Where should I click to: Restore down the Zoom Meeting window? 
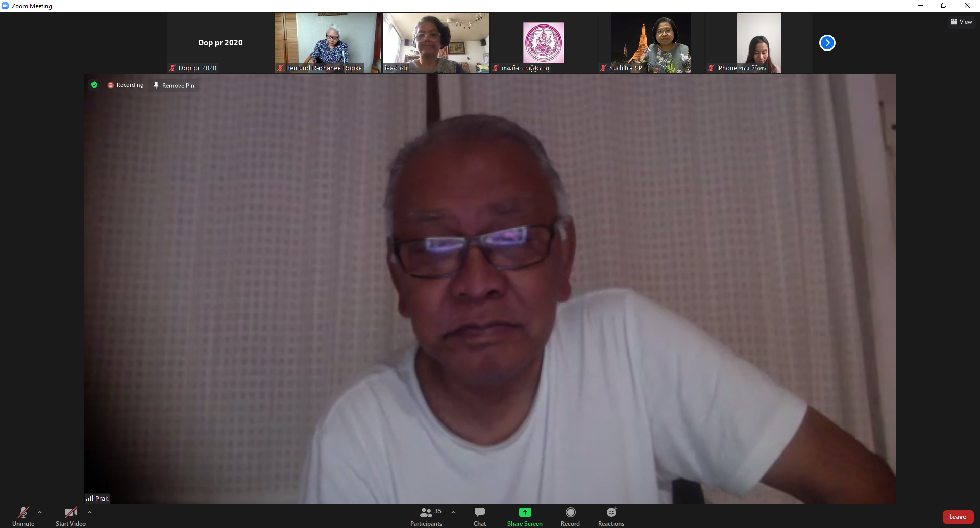coord(944,6)
